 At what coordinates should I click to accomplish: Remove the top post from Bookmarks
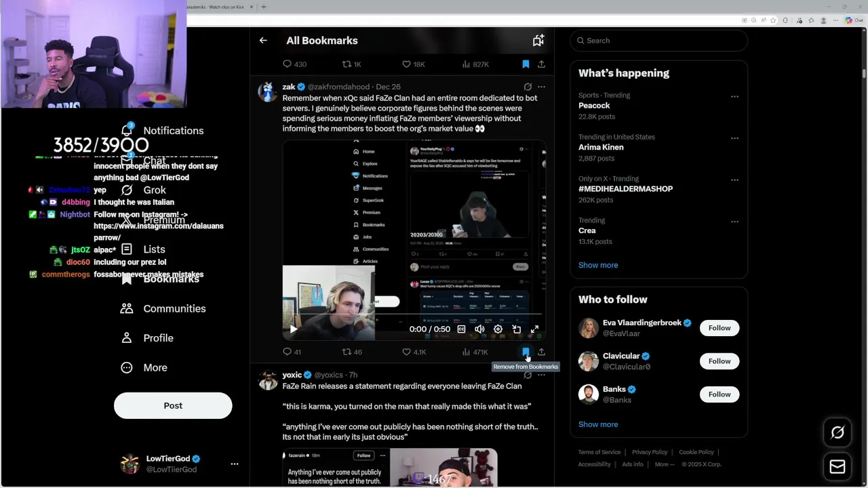coord(526,64)
